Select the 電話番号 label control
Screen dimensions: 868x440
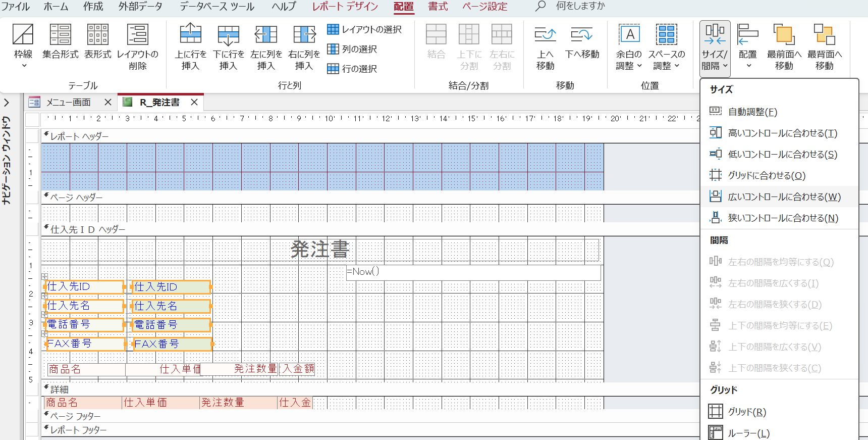pyautogui.click(x=84, y=325)
